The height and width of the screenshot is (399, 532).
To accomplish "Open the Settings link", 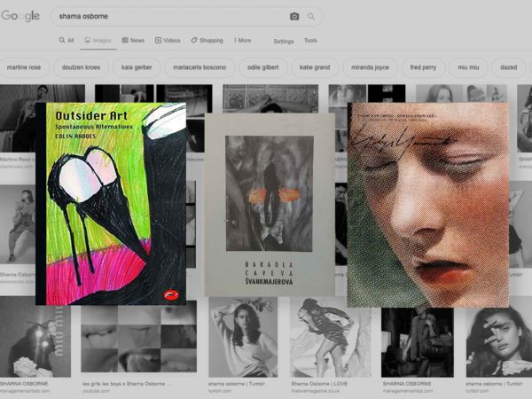I will (284, 42).
